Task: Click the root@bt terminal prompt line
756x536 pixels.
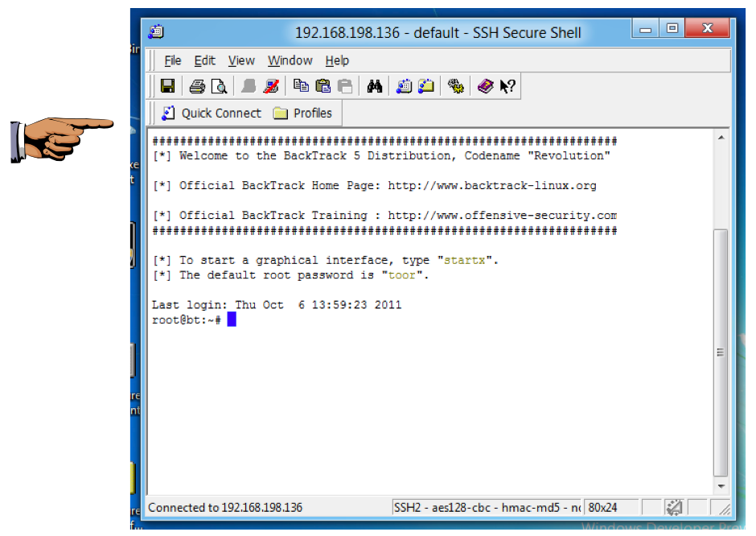Action: (x=194, y=320)
